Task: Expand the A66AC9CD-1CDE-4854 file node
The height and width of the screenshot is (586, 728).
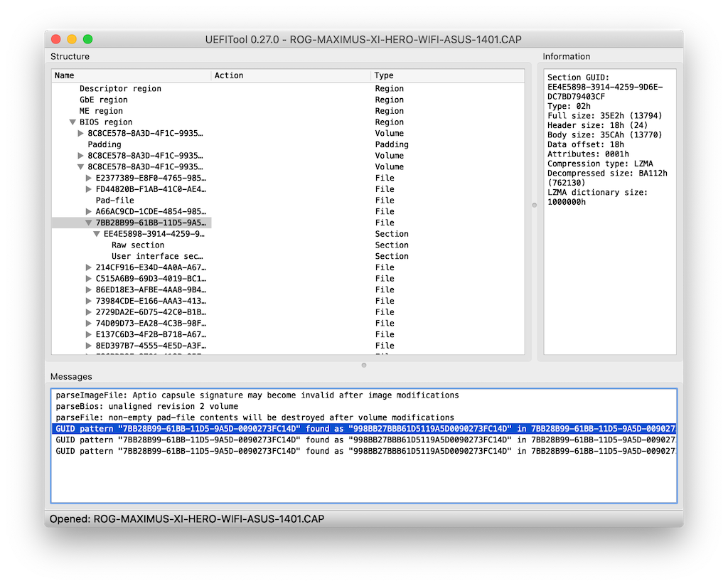Action: 89,211
